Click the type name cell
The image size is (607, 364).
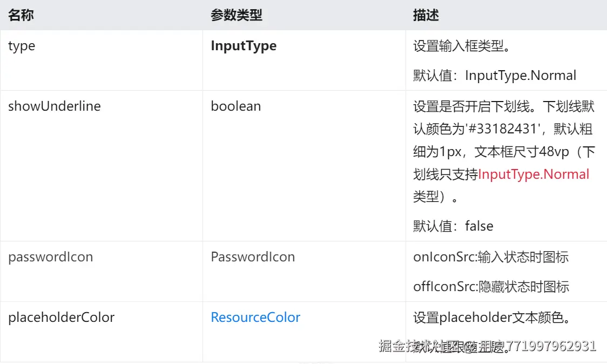point(22,46)
